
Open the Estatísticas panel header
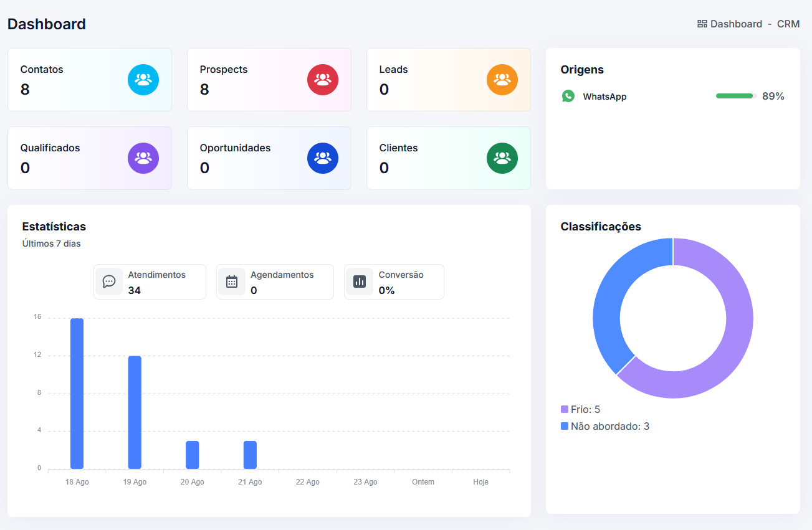click(54, 227)
